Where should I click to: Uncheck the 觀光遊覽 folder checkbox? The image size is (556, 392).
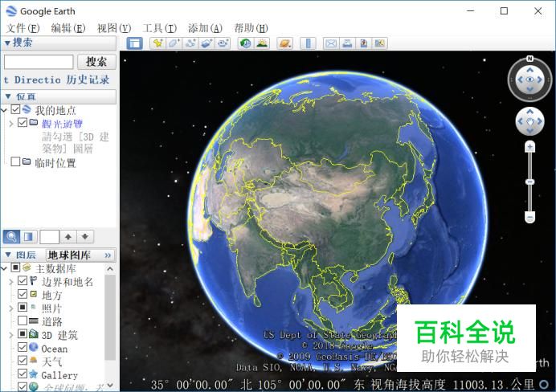click(22, 123)
